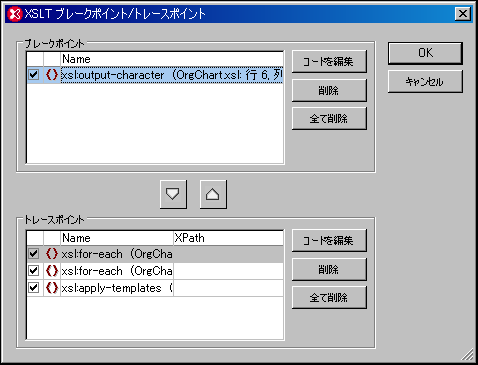478x365 pixels.
Task: Click the キャンセル button
Action: coord(425,81)
